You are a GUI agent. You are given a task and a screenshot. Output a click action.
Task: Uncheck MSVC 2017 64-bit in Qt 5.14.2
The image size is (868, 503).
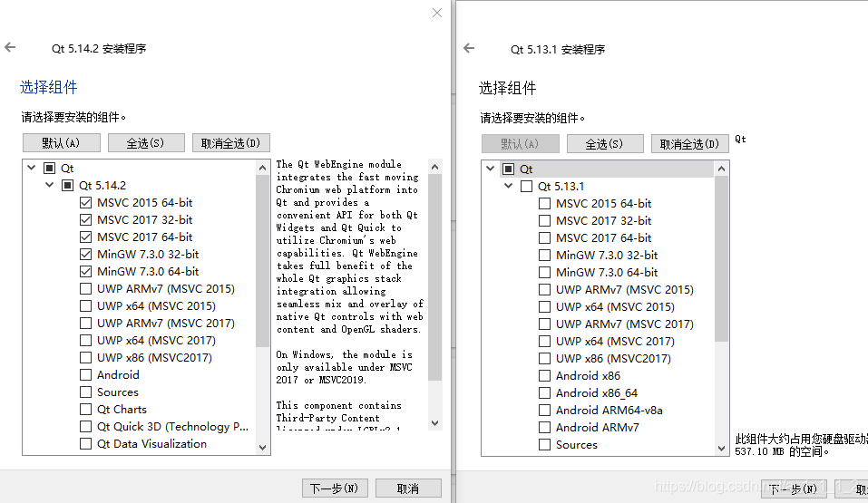(85, 237)
